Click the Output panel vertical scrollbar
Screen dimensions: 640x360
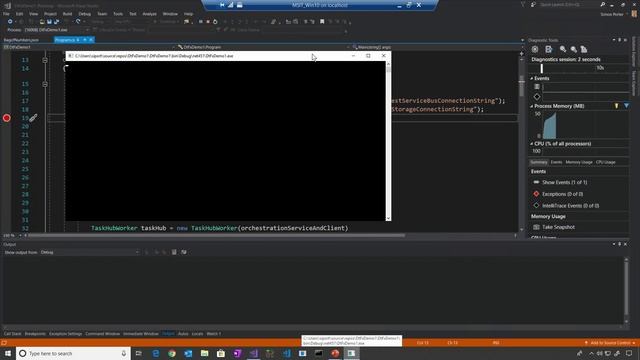[x=627, y=291]
